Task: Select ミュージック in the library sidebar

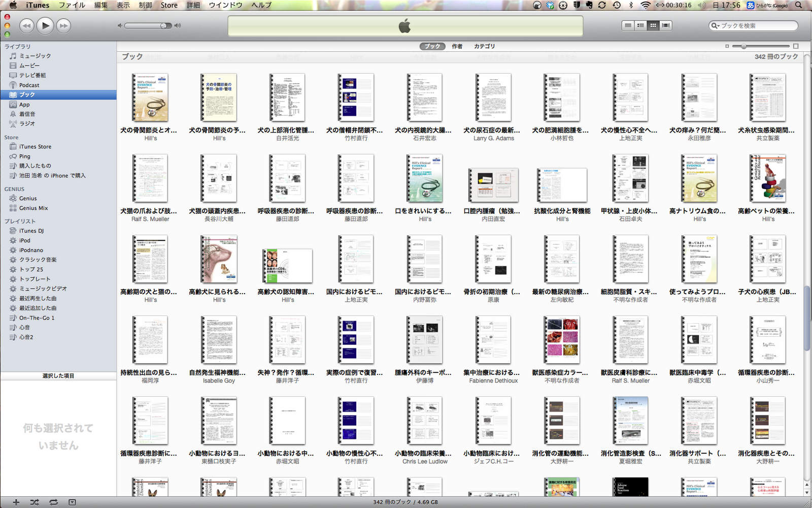Action: coord(35,56)
